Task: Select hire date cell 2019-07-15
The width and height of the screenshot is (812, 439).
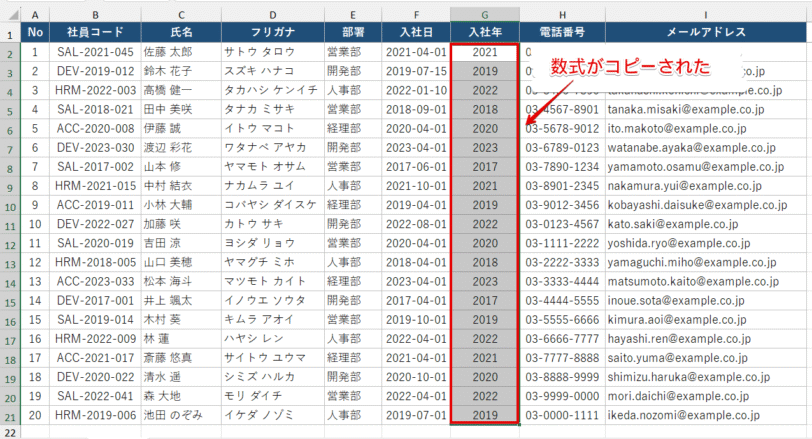Action: (x=416, y=71)
